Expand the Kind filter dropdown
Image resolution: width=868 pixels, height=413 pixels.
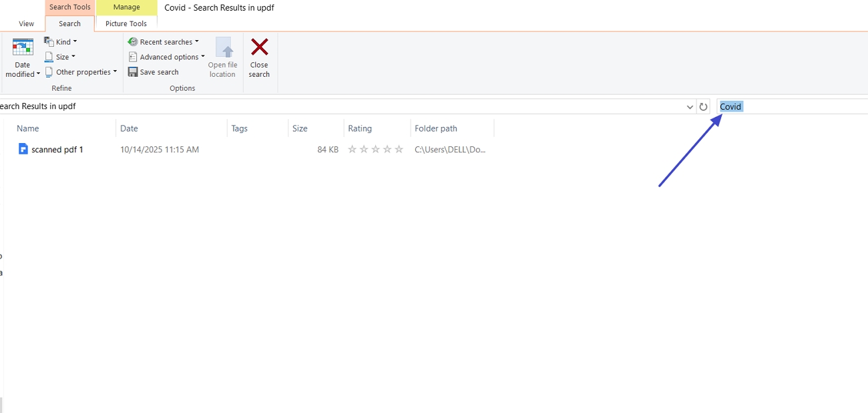[61, 41]
